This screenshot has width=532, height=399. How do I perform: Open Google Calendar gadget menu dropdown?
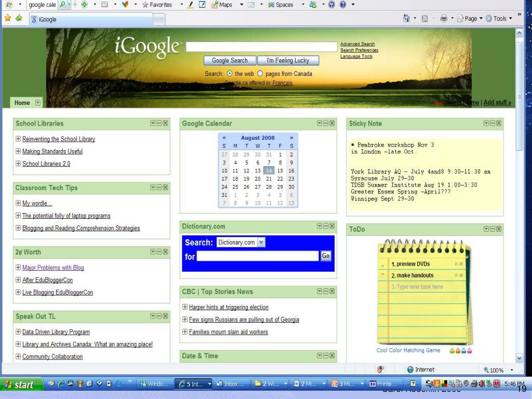tap(320, 123)
